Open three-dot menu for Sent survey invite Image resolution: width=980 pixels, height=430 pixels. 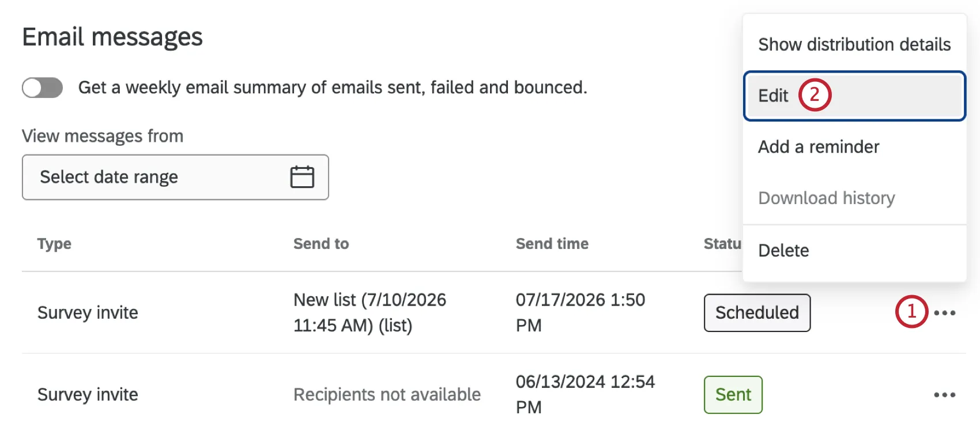(x=945, y=395)
